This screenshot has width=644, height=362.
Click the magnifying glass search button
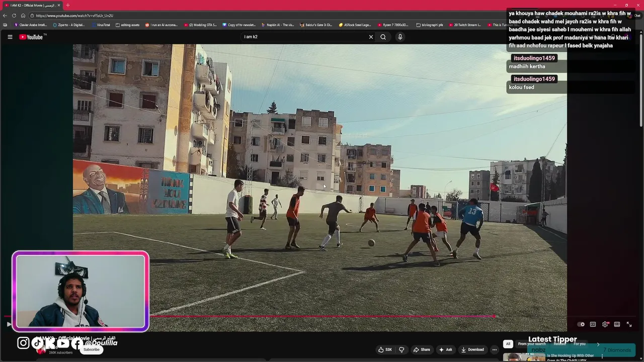click(x=383, y=37)
